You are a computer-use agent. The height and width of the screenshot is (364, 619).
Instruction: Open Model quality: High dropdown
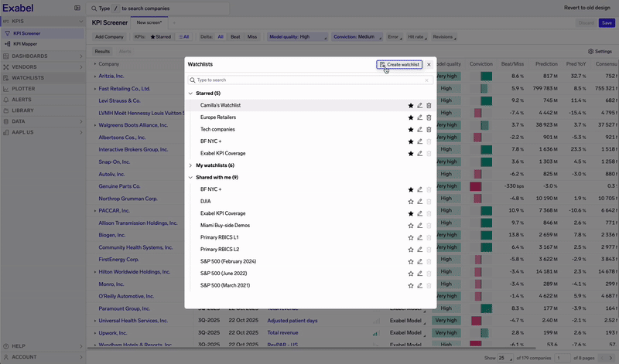[298, 37]
